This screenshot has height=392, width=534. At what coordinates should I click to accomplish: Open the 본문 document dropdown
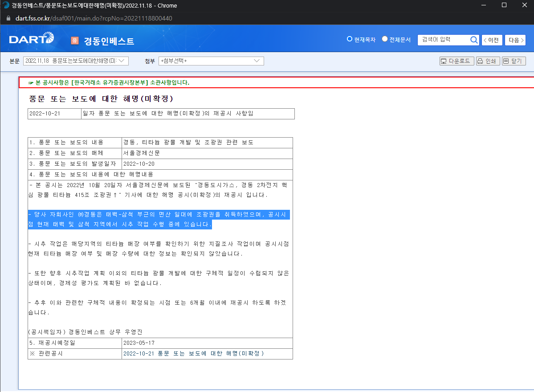[x=76, y=61]
